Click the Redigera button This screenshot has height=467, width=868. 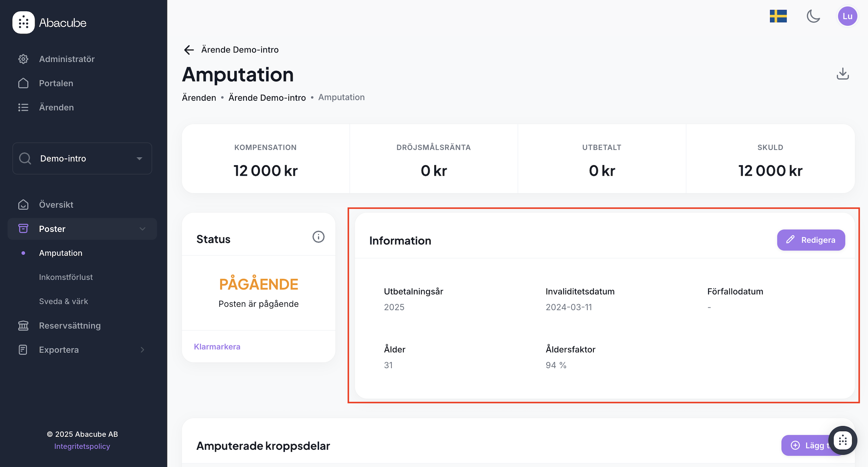click(x=811, y=240)
